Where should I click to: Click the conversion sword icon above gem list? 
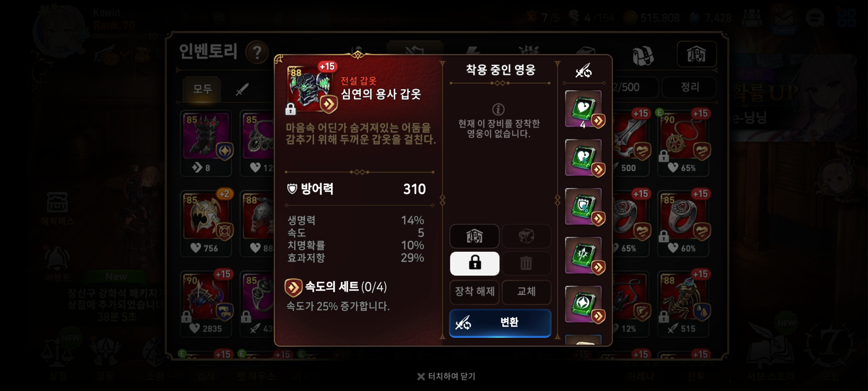click(x=583, y=71)
